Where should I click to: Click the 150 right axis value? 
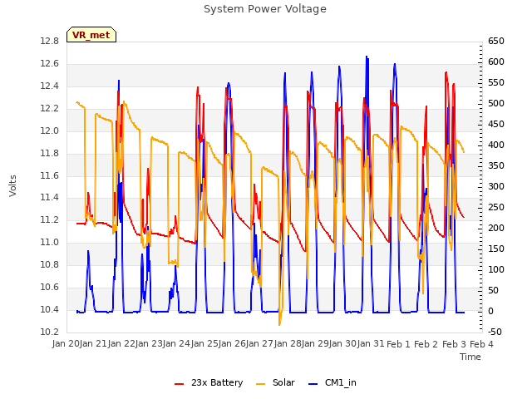point(496,249)
